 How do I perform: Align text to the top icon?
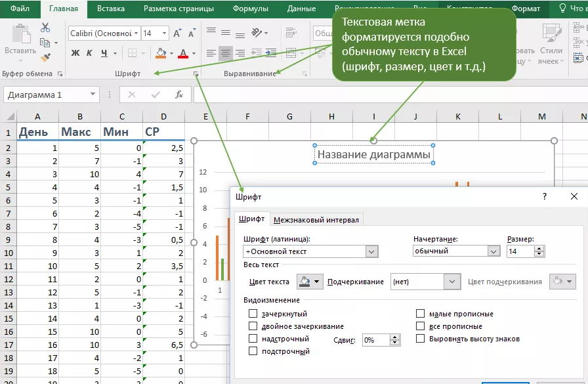pos(211,31)
